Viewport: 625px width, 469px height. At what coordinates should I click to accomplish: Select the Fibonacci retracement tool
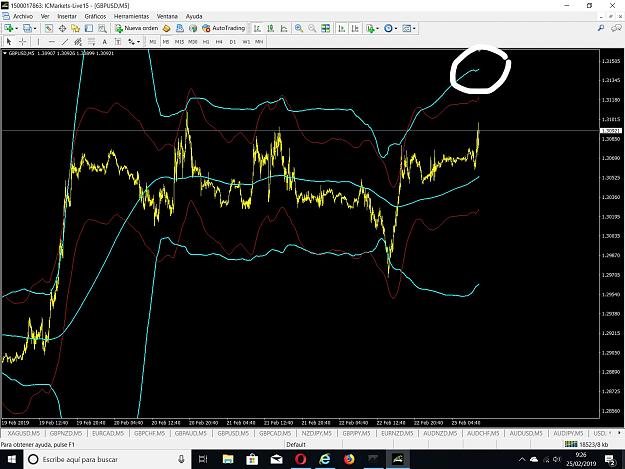click(91, 41)
